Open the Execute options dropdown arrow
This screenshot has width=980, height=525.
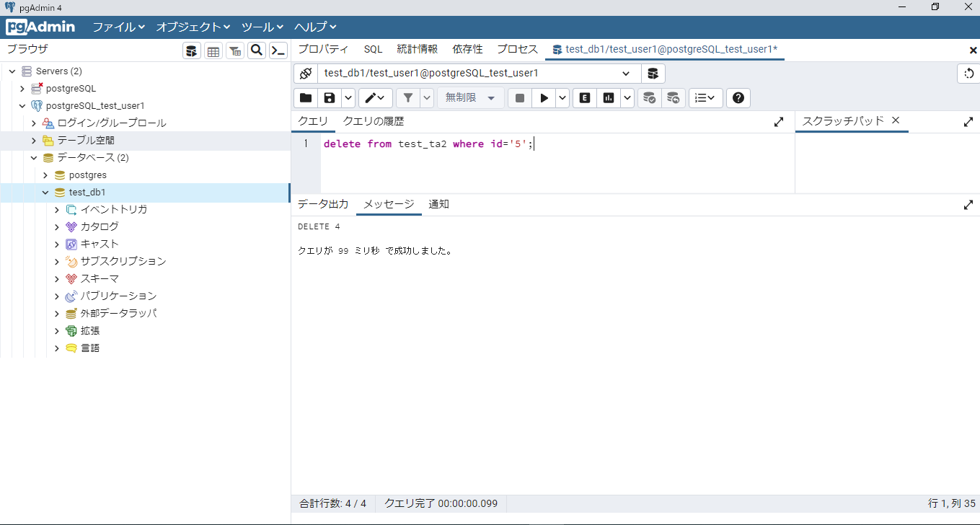pyautogui.click(x=562, y=98)
